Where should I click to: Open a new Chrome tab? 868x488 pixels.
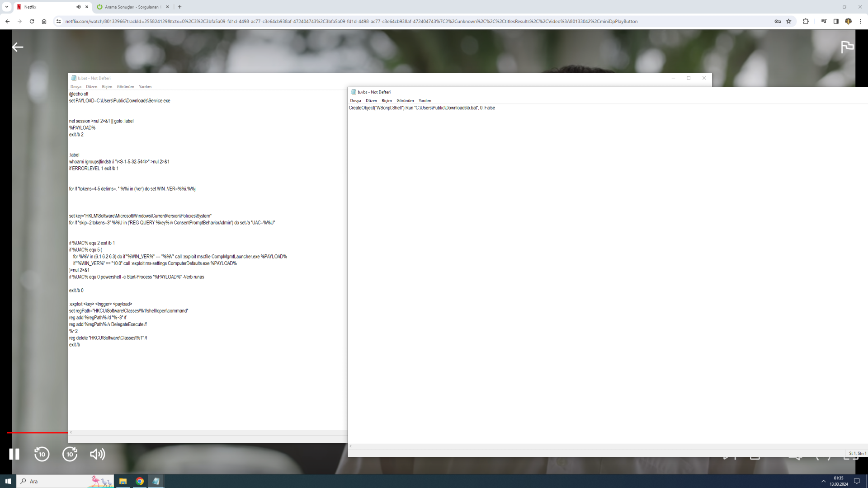click(x=180, y=7)
